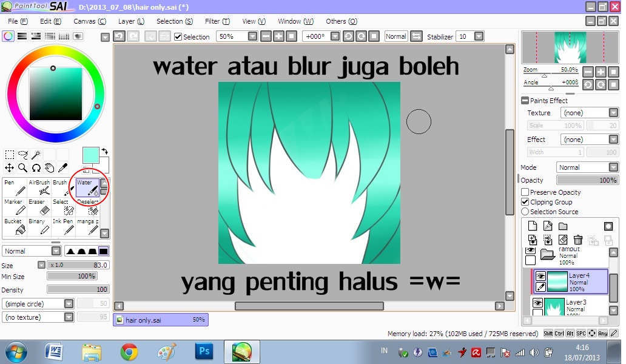Open the Stabilizer value dropdown
626x364 pixels.
[479, 36]
